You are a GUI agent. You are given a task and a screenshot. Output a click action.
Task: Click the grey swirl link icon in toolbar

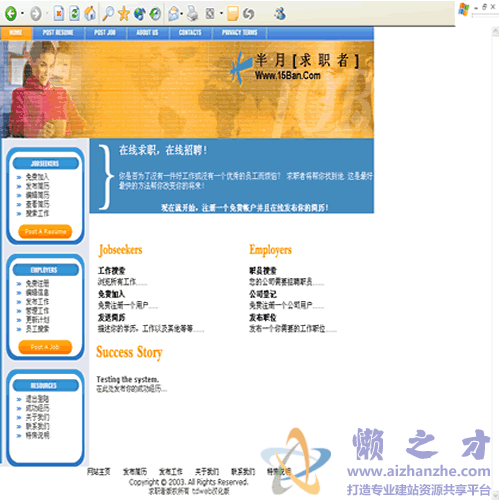pyautogui.click(x=248, y=14)
